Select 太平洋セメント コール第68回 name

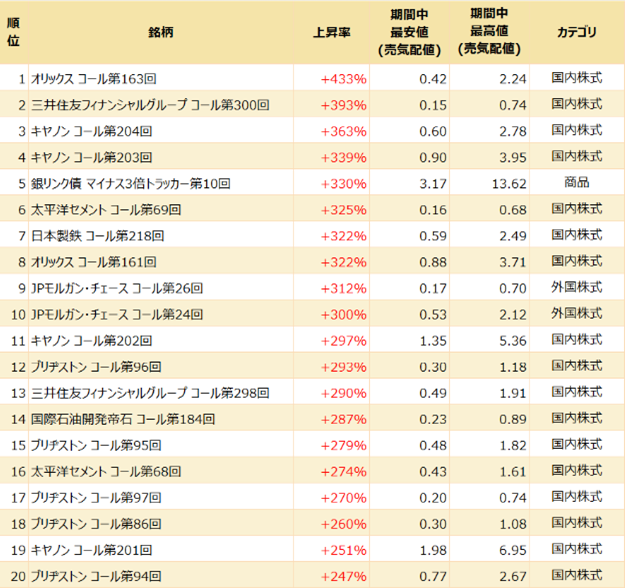[x=106, y=472]
